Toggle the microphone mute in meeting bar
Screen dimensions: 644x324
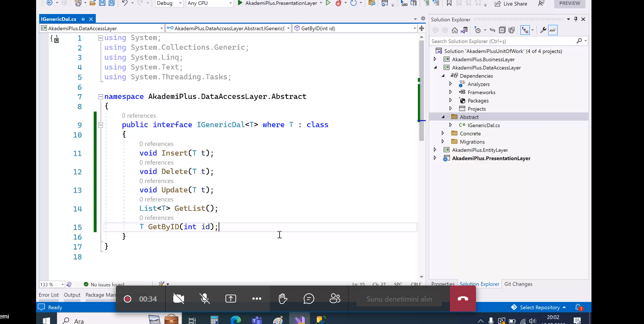click(x=205, y=299)
